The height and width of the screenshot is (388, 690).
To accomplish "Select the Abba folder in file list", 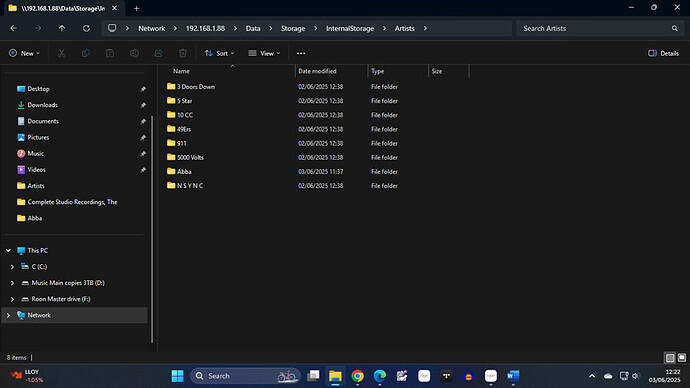I will 179,172.
